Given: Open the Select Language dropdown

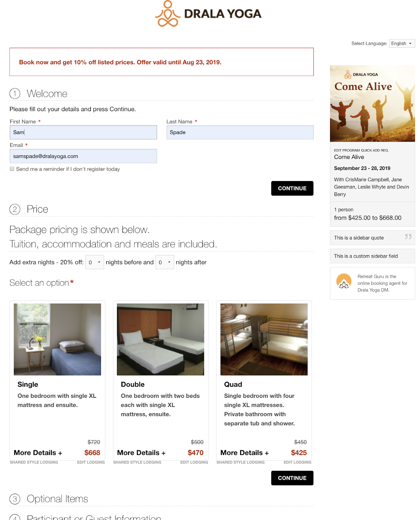Looking at the screenshot, I should coord(402,44).
